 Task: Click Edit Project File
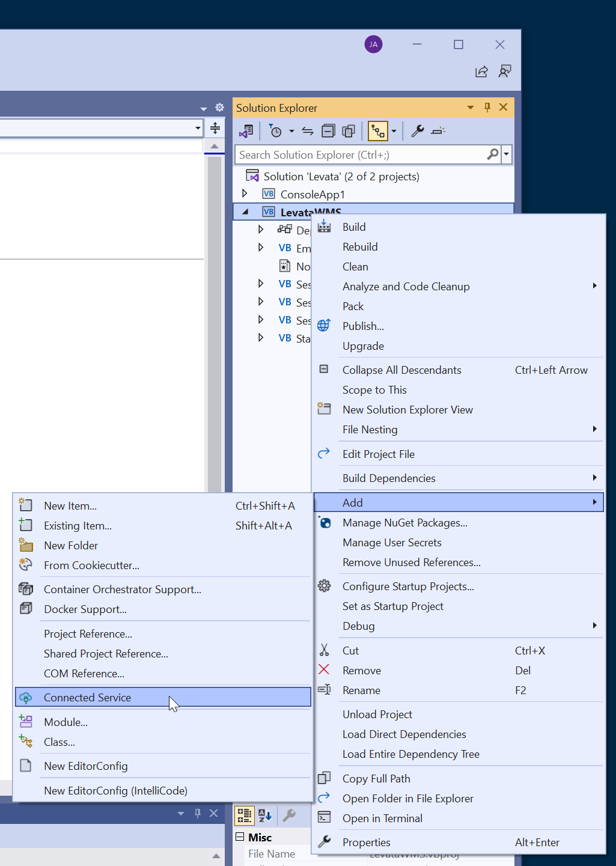[459, 454]
